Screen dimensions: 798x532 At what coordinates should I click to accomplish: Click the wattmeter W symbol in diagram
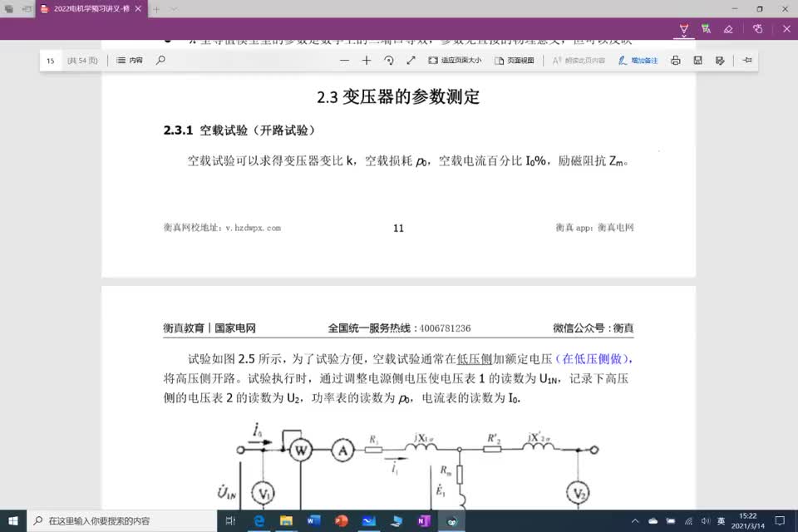(301, 450)
